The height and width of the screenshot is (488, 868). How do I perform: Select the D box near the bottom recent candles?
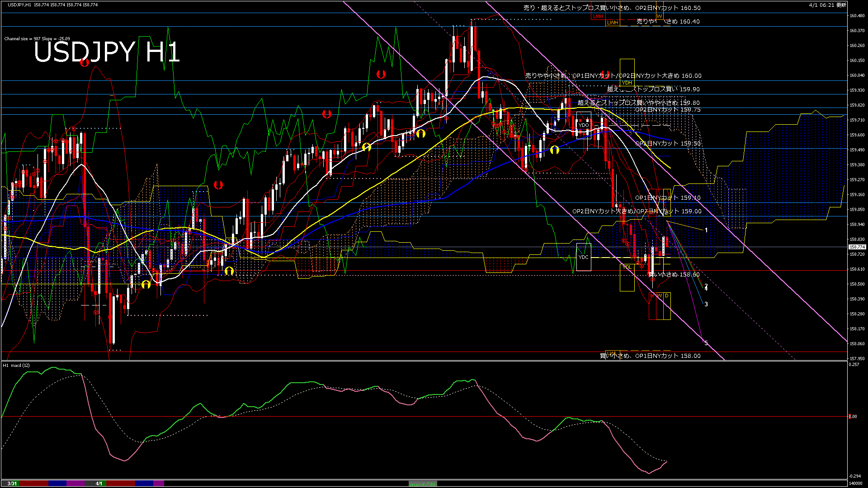tap(666, 296)
